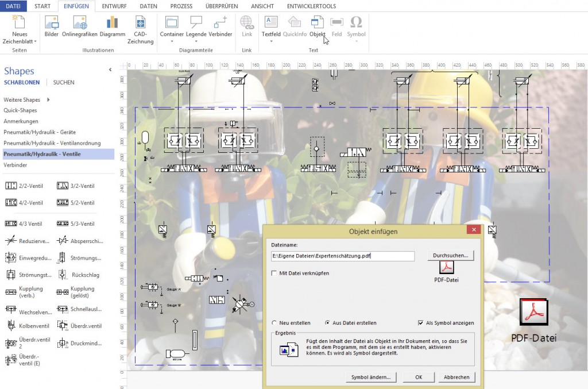The width and height of the screenshot is (588, 389).
Task: Open Onlinegrafiken from the ribbon
Action: (x=80, y=26)
